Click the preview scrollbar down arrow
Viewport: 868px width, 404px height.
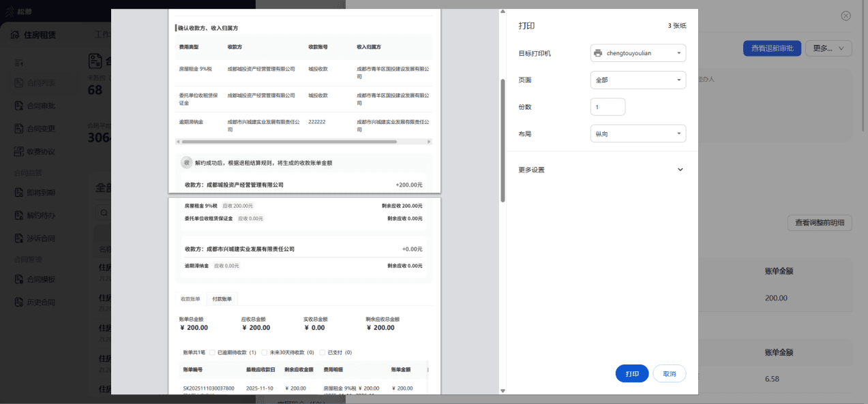click(x=503, y=390)
